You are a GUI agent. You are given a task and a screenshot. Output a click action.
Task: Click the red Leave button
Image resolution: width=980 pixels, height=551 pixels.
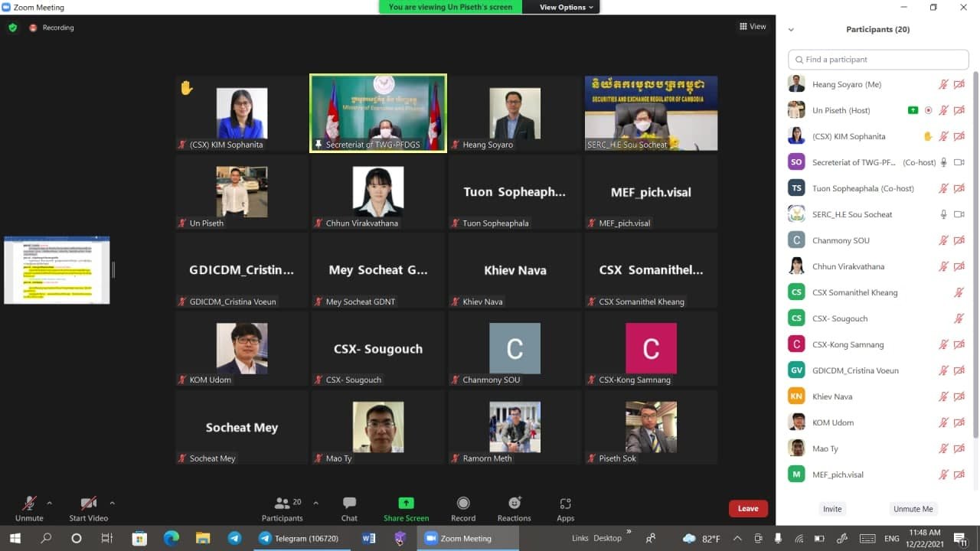(x=747, y=508)
